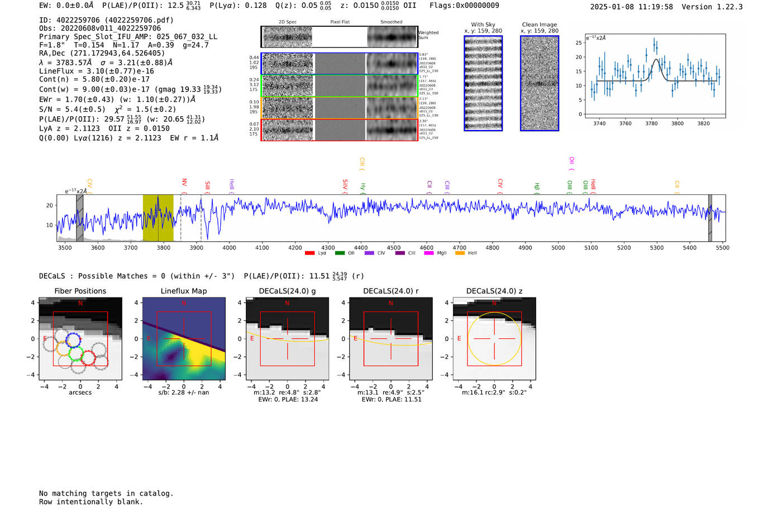Click the blue fiber circle in Fiber Positions
Screen dimensions: 782x532
[x=73, y=339]
